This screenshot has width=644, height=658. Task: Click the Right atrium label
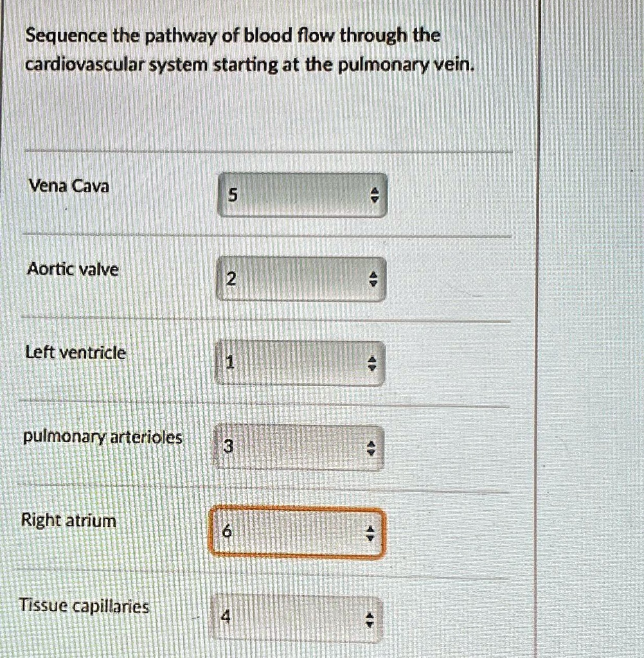coord(67,521)
